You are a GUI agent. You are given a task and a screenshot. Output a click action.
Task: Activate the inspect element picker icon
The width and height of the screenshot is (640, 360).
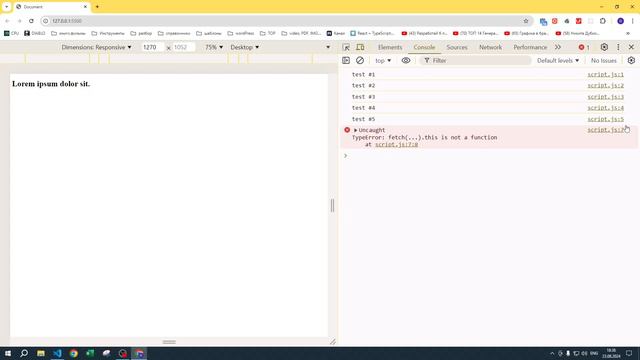point(346,47)
